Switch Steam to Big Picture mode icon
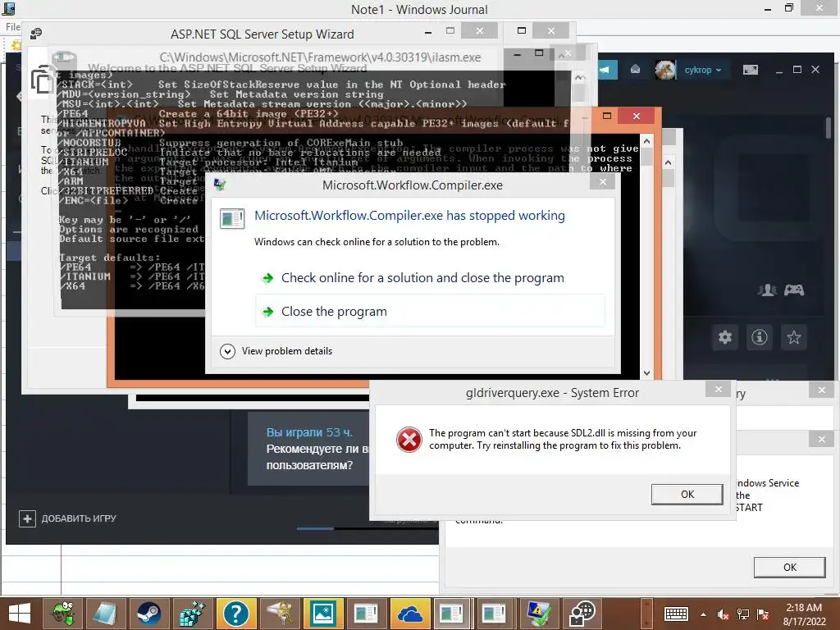840x630 pixels. [750, 70]
